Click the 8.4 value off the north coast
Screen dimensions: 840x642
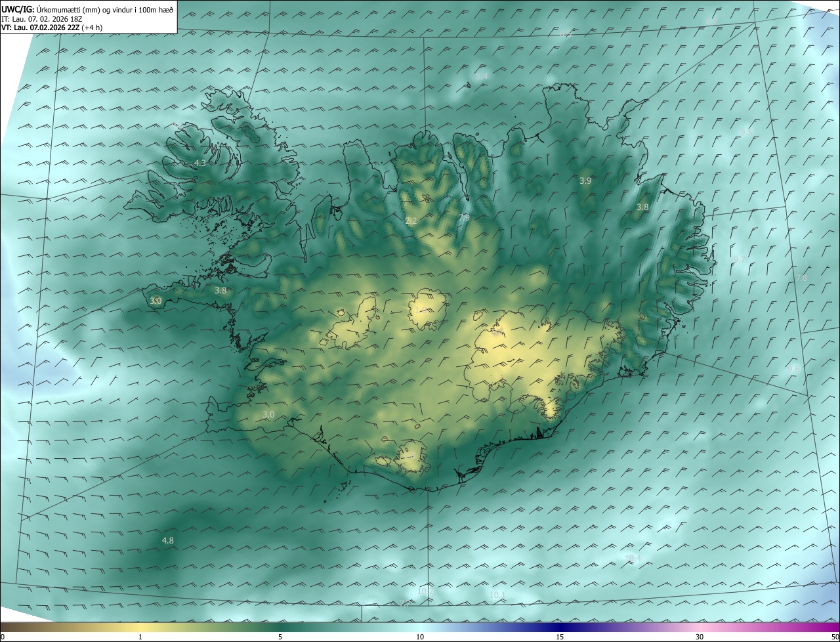click(481, 77)
